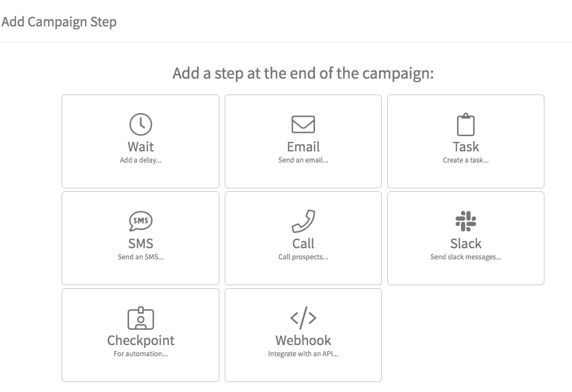This screenshot has height=392, width=572.
Task: Click the "Slack" step title
Action: (x=465, y=244)
